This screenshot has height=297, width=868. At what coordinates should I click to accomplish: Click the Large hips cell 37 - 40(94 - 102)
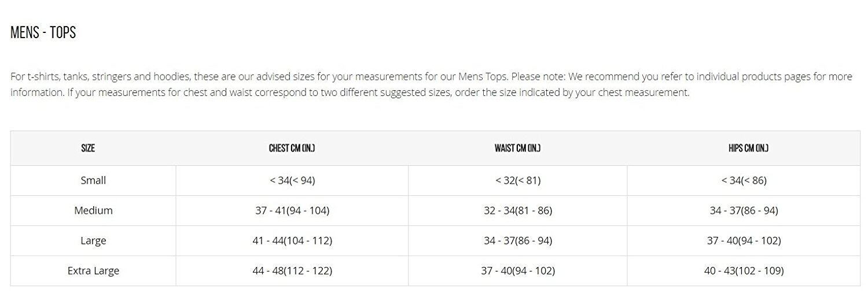pos(744,240)
